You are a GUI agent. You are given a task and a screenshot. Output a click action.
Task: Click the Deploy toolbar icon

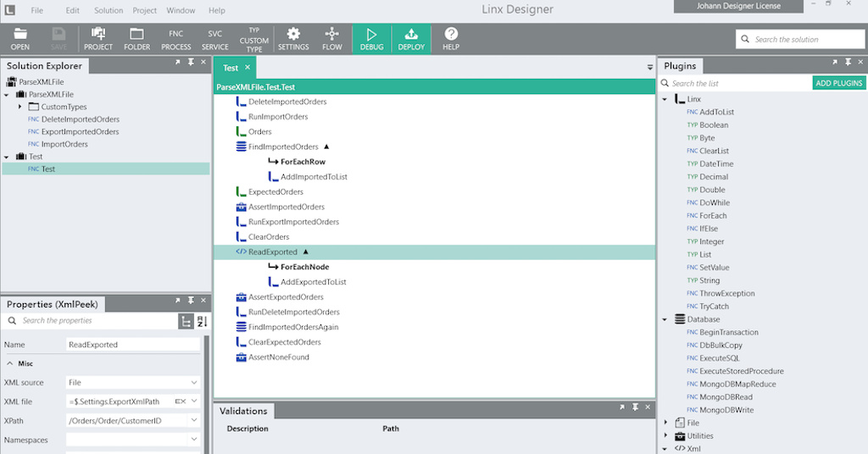click(x=411, y=35)
